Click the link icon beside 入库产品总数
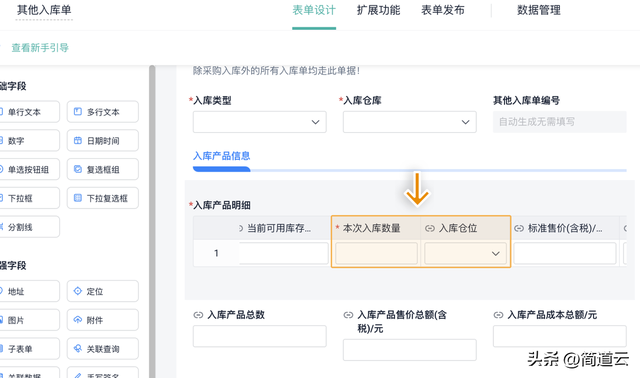640x378 pixels. (x=198, y=315)
